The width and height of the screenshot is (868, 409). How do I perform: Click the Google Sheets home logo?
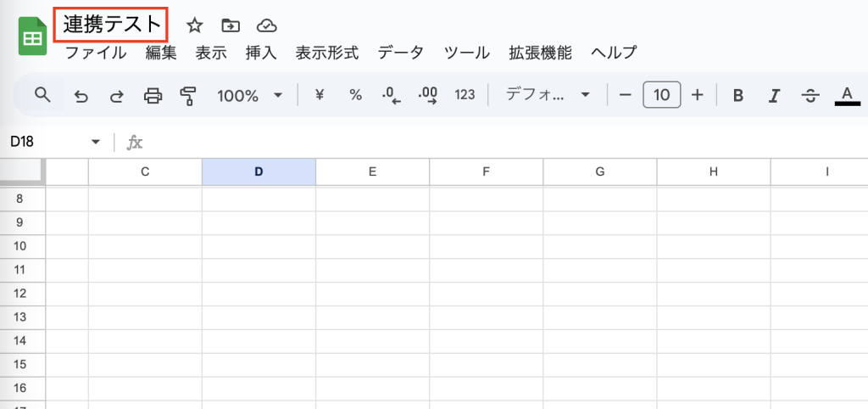33,38
